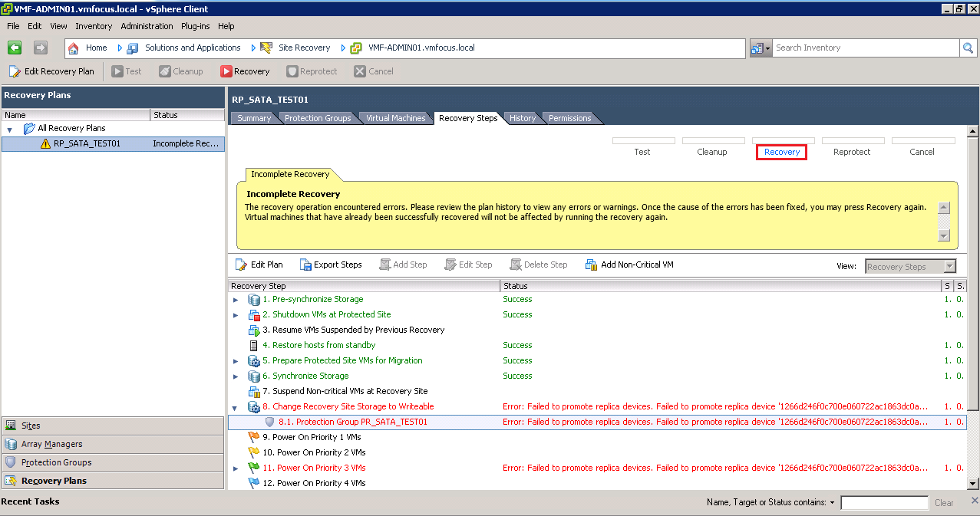Switch to the History tab
The image size is (980, 516).
tap(523, 118)
